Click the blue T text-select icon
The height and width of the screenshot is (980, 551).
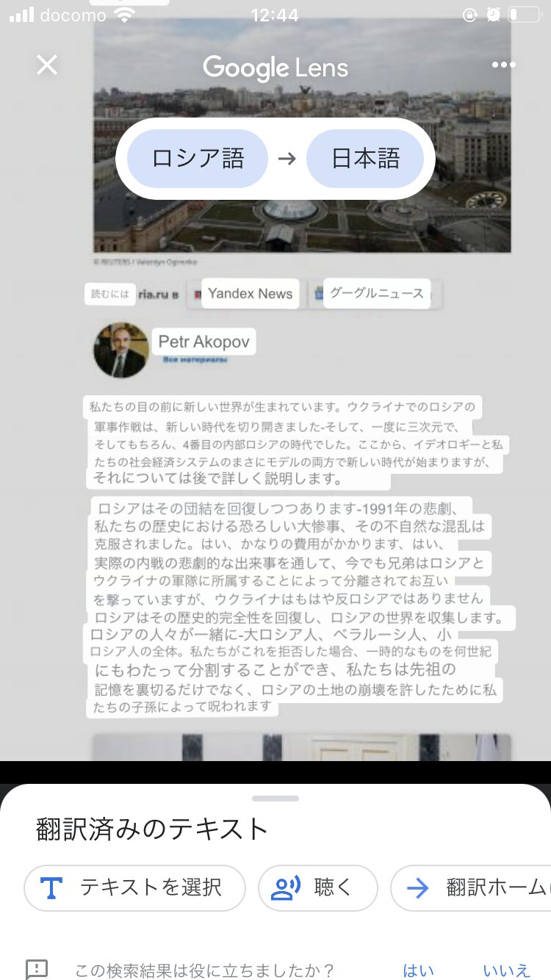tap(51, 887)
